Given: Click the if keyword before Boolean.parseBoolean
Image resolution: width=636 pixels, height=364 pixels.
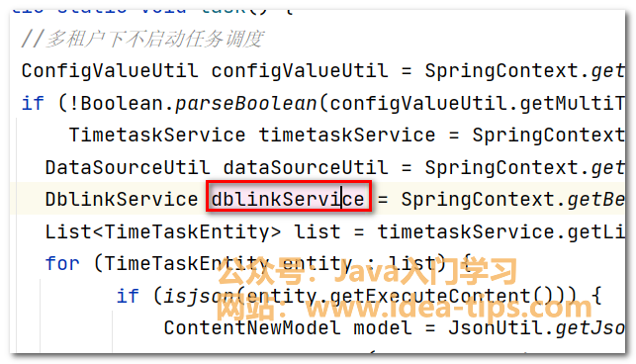Looking at the screenshot, I should (33, 103).
